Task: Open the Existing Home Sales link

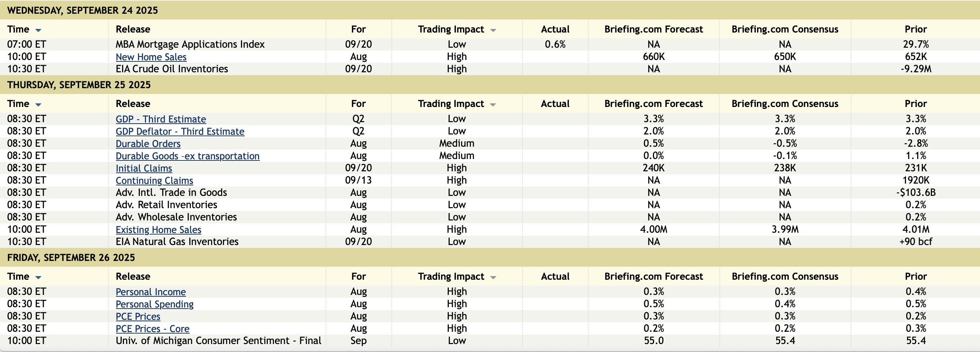Action: pos(158,230)
